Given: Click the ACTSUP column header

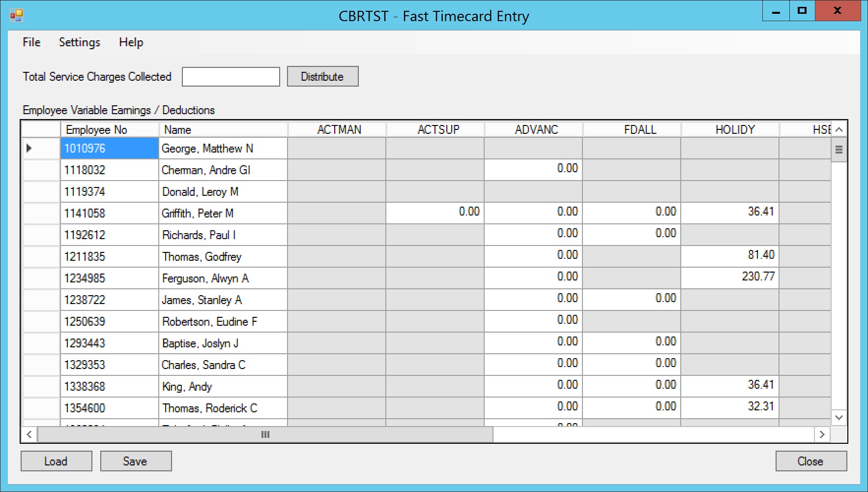Looking at the screenshot, I should coord(435,129).
